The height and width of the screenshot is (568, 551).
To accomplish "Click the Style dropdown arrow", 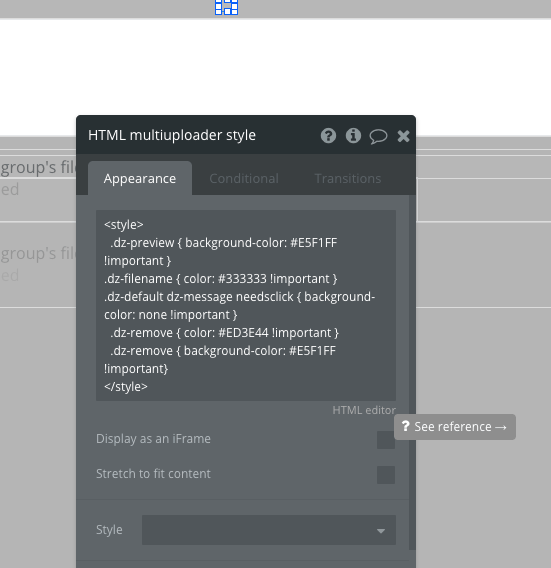I will 381,531.
